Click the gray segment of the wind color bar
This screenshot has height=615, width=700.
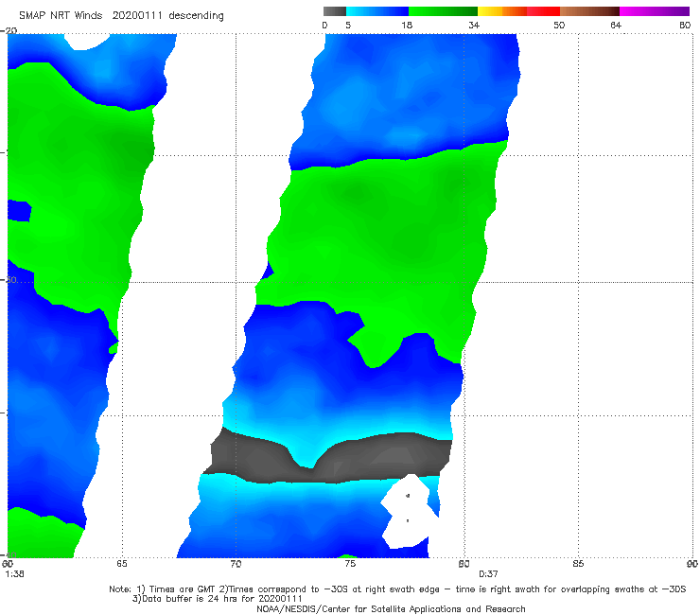pyautogui.click(x=334, y=11)
